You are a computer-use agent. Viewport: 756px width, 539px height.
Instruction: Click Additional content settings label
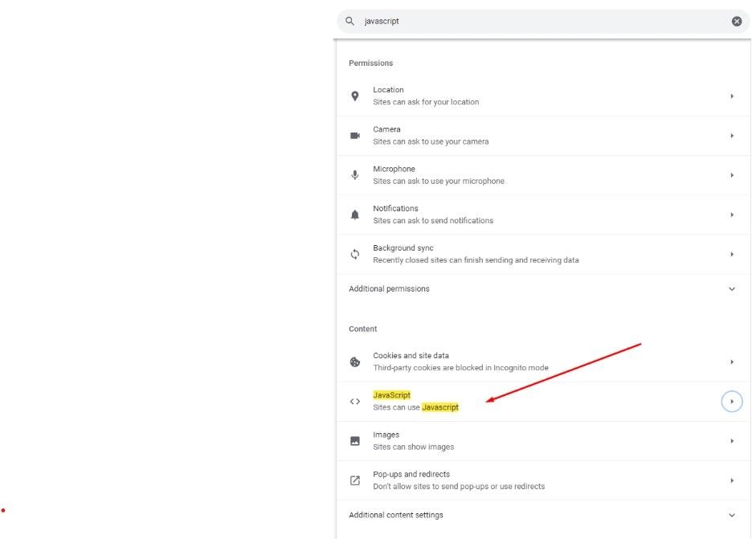pyautogui.click(x=396, y=515)
